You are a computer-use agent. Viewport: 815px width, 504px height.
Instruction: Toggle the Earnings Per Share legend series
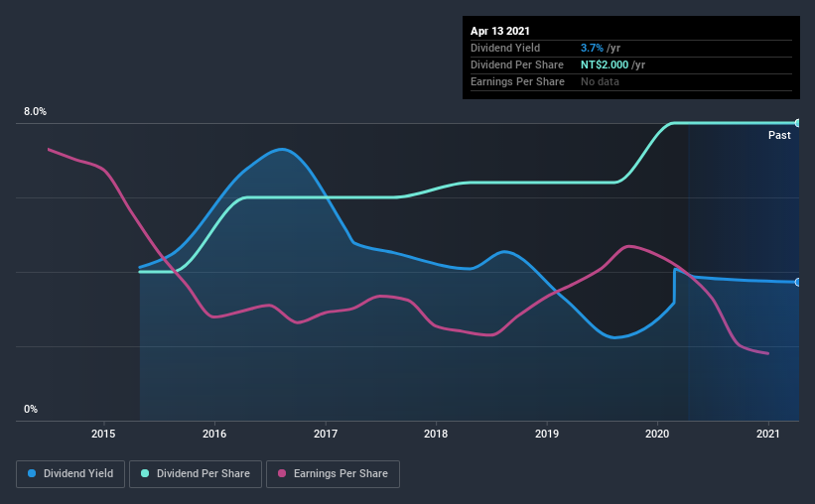[333, 474]
